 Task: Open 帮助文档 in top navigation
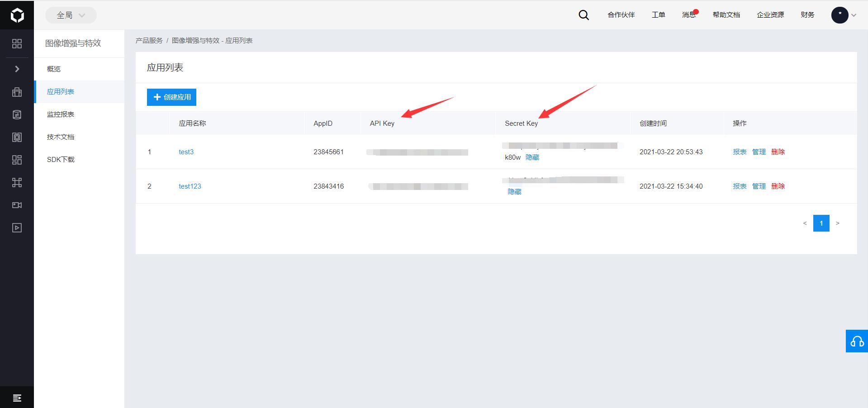726,15
